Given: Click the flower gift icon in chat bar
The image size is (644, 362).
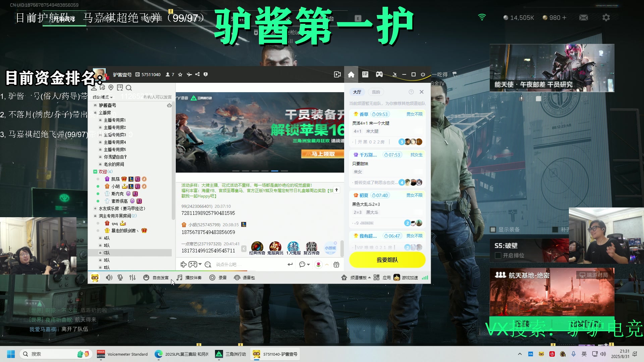Looking at the screenshot, I should [x=318, y=265].
